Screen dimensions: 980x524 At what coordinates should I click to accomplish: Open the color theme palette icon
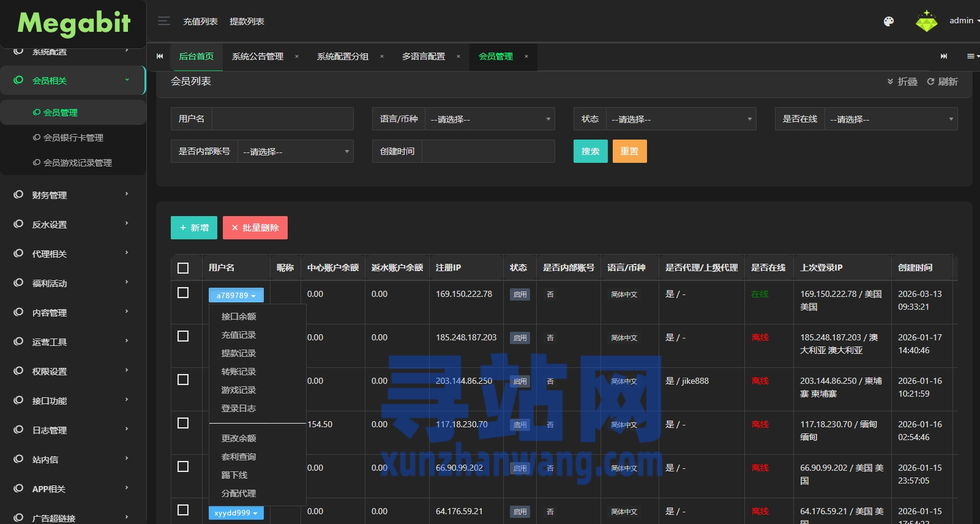[x=889, y=21]
